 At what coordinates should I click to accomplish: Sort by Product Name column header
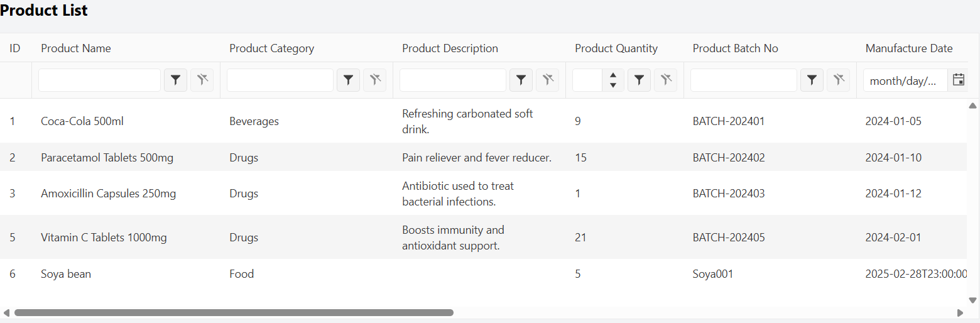click(76, 48)
